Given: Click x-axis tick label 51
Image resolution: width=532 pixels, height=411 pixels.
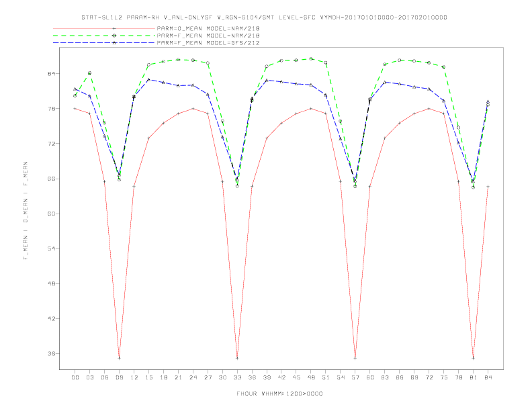Looking at the screenshot, I should (x=326, y=377).
